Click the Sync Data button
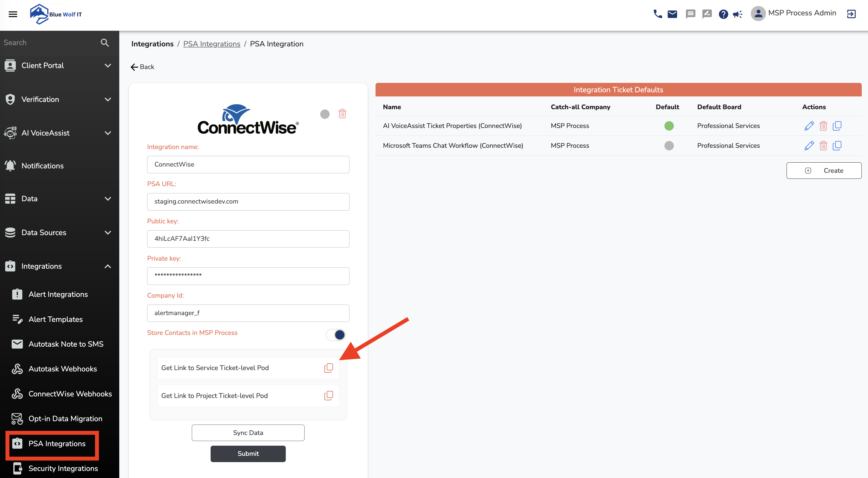 pos(248,433)
